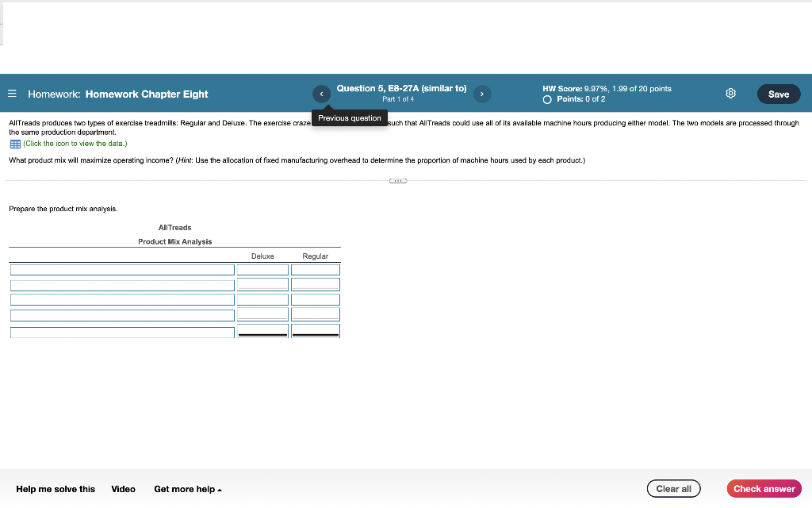Click the first row Regular input

click(316, 270)
